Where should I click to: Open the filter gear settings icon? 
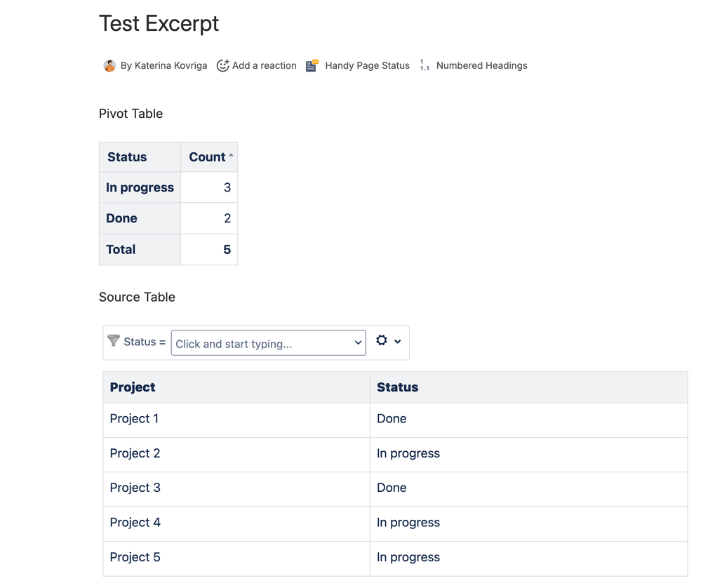click(381, 340)
